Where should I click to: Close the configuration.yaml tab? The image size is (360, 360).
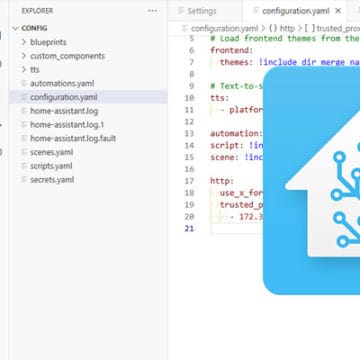pos(338,11)
